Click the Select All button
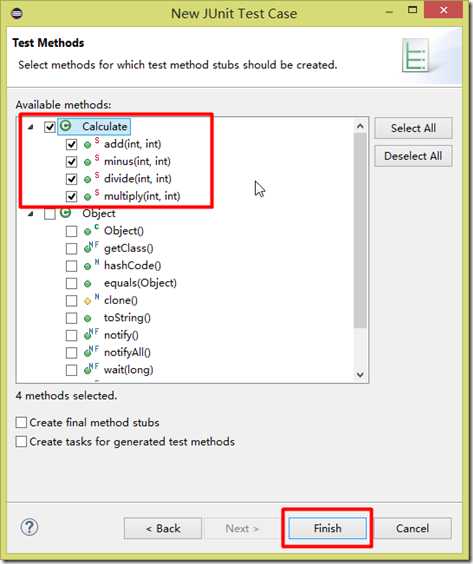 413,128
